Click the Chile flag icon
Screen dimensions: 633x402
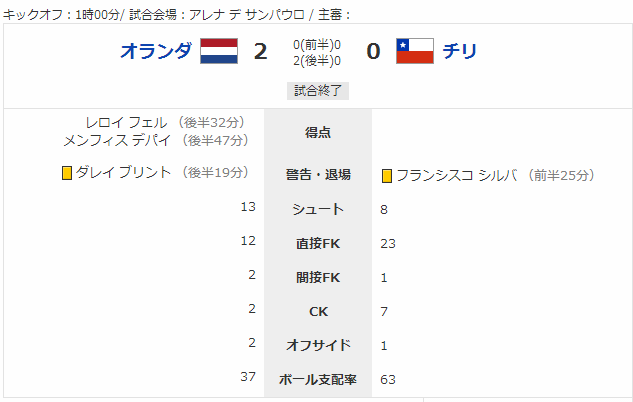click(415, 51)
